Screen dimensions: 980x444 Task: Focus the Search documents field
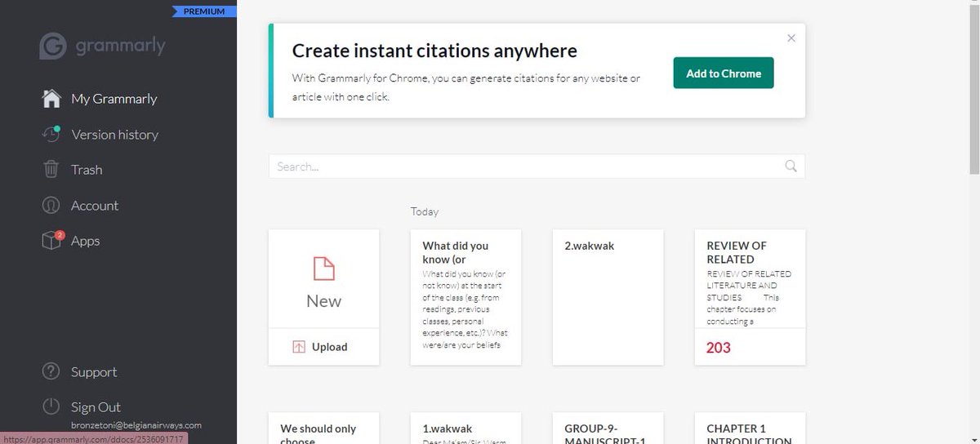click(x=537, y=166)
